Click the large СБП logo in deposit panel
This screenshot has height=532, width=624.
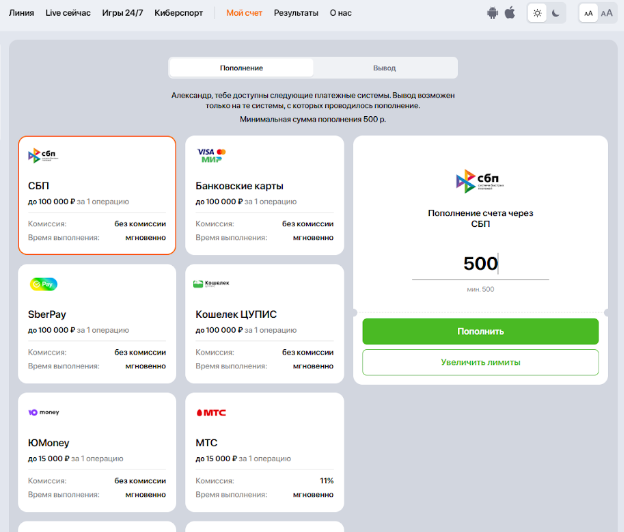pyautogui.click(x=480, y=181)
